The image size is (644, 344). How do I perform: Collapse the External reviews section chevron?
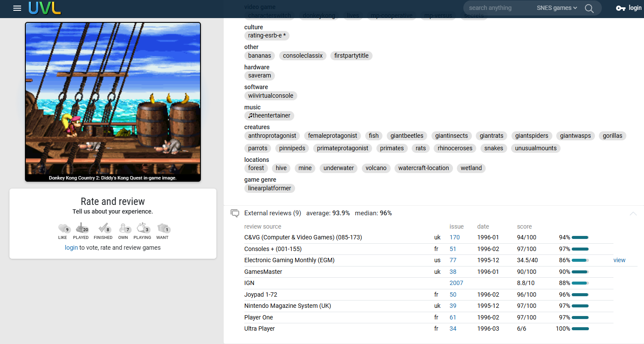coord(633,213)
